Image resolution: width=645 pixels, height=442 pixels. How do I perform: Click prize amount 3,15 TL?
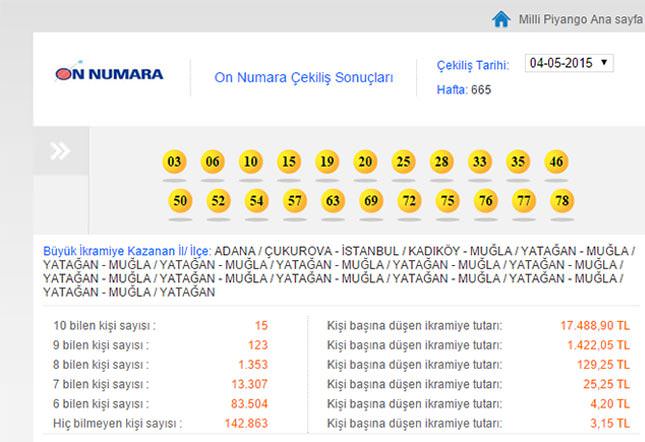pos(610,423)
